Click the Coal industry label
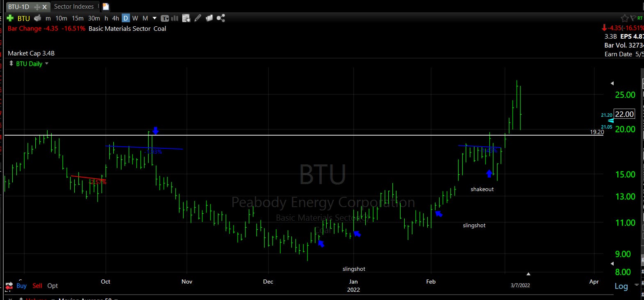The height and width of the screenshot is (300, 644). point(160,28)
